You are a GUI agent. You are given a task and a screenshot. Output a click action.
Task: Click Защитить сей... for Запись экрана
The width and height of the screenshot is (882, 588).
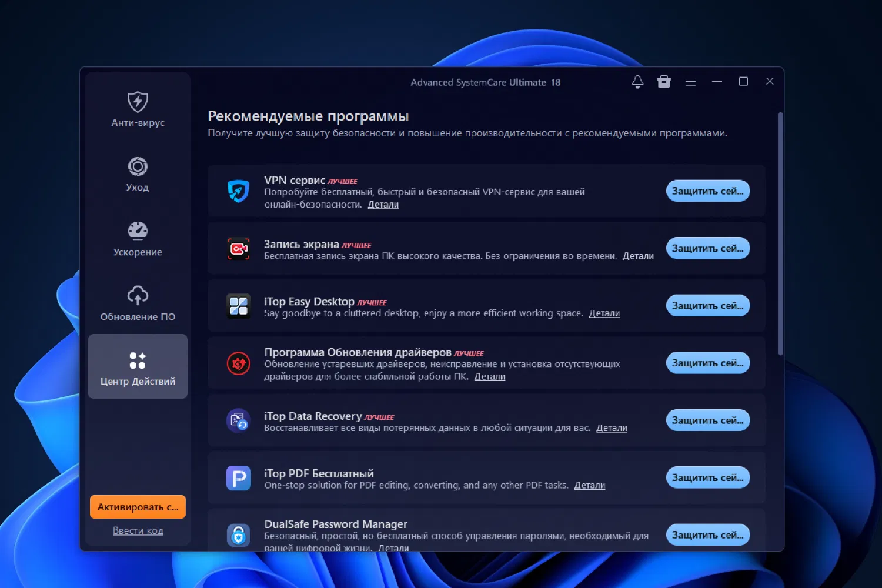click(708, 248)
